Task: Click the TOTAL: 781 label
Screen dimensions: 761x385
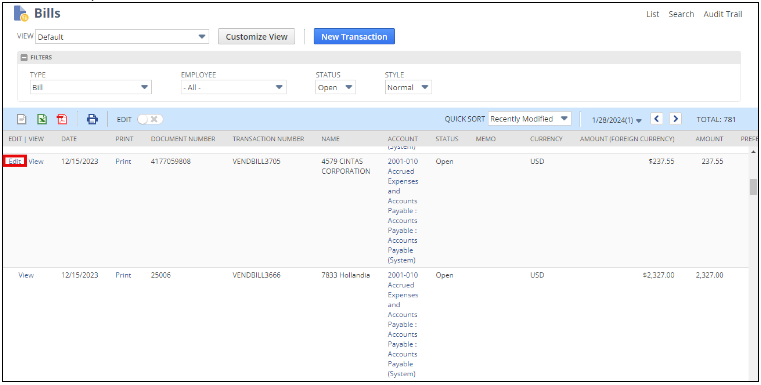Action: click(x=716, y=119)
